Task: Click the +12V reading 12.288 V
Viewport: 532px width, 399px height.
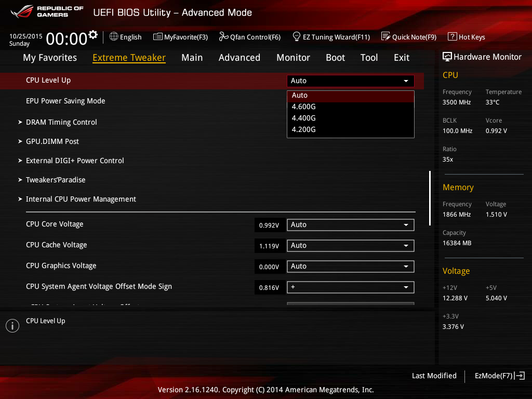Action: click(x=455, y=298)
